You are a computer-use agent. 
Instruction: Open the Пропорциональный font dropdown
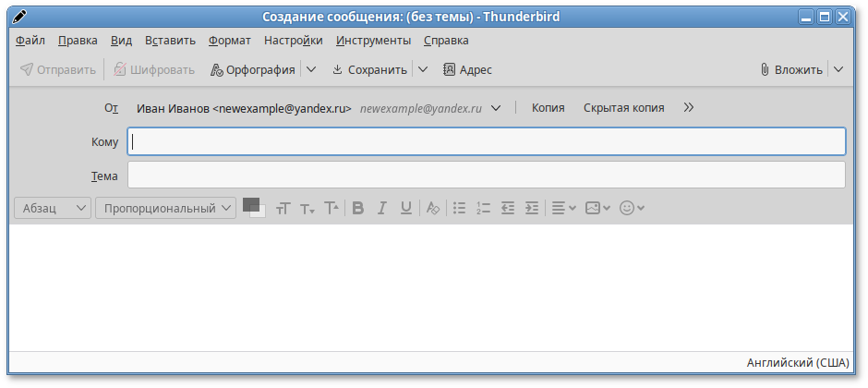click(x=165, y=209)
